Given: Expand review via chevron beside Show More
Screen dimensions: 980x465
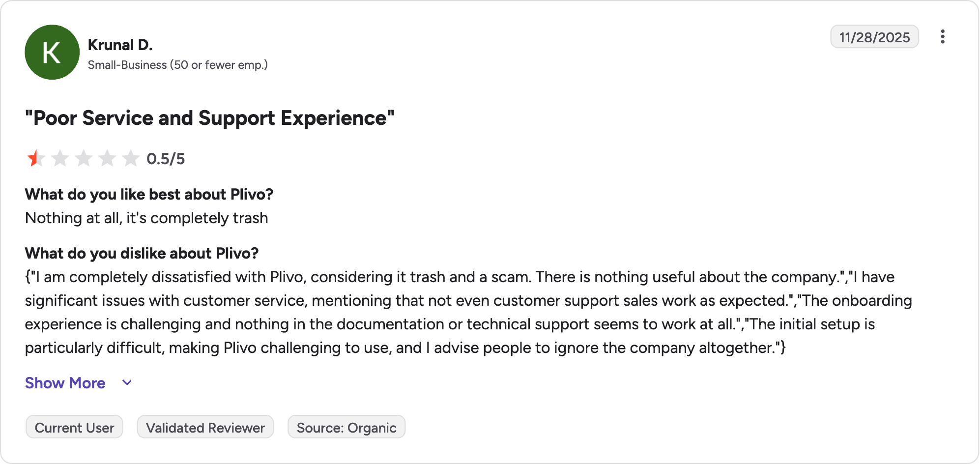Looking at the screenshot, I should pos(127,383).
